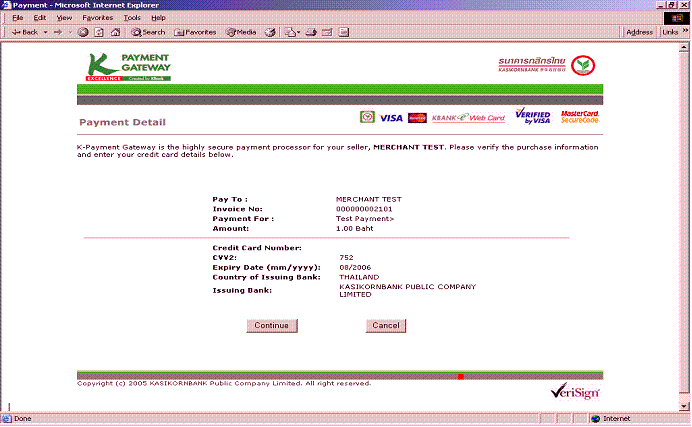This screenshot has width=692, height=427.
Task: Click the Print toolbar icon
Action: (x=311, y=32)
